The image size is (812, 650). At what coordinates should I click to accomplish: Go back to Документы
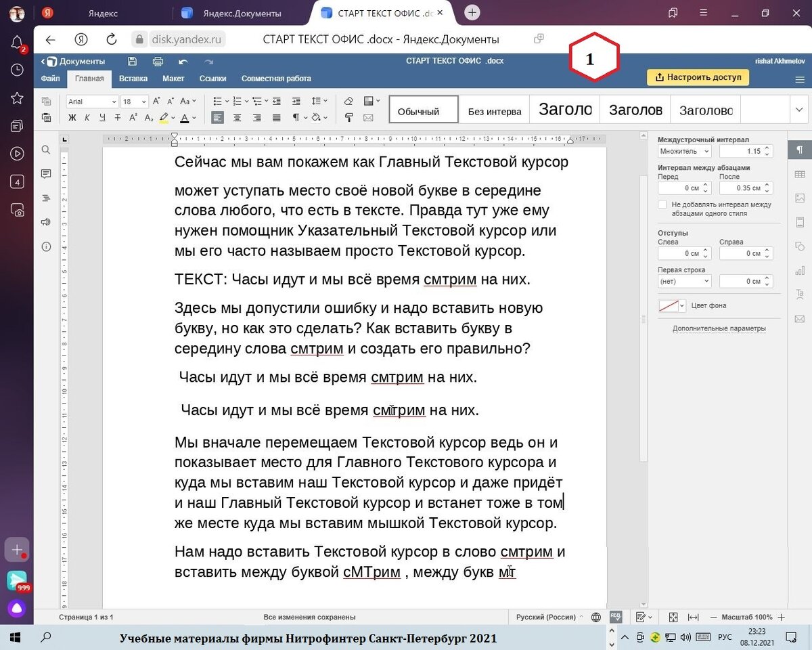click(73, 62)
